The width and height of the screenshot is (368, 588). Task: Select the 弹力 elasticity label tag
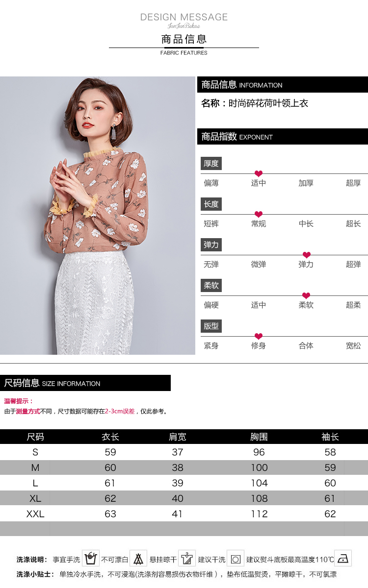[x=211, y=245]
